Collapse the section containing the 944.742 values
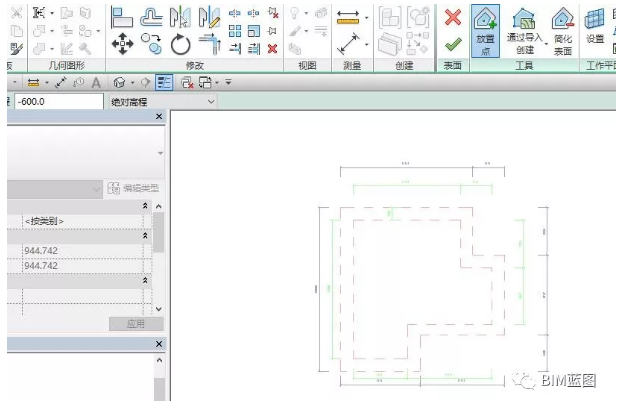 (x=145, y=235)
